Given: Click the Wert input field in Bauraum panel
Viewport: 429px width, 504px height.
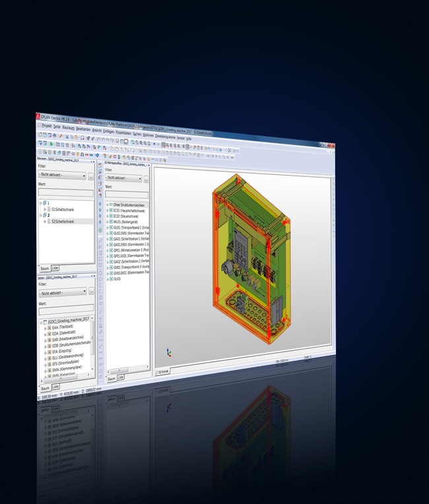Looking at the screenshot, I should tap(66, 192).
